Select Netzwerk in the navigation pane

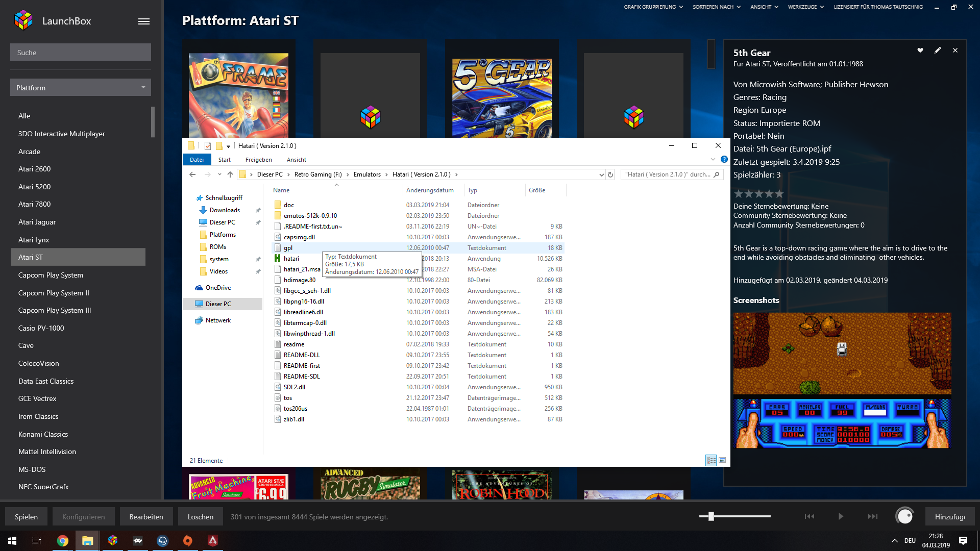pos(218,320)
